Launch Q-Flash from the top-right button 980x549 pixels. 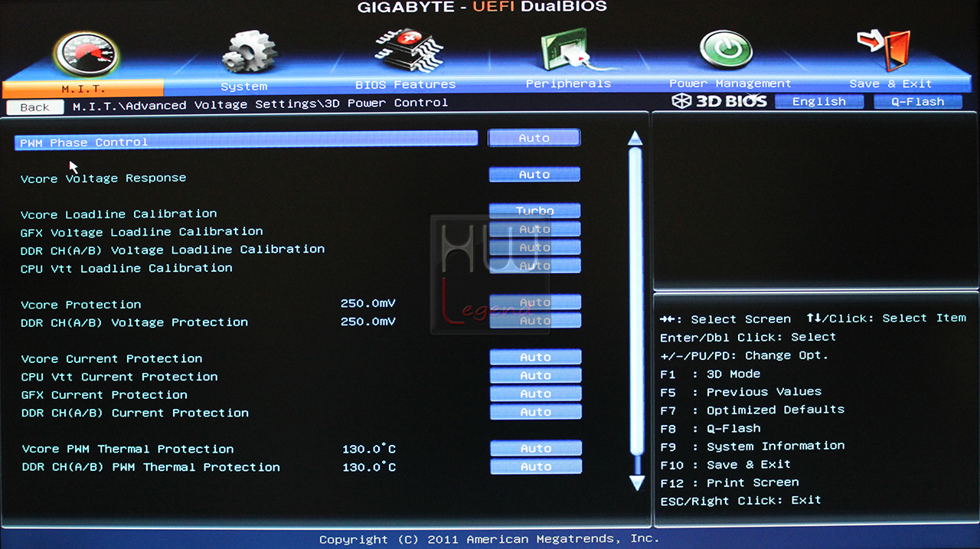(917, 102)
